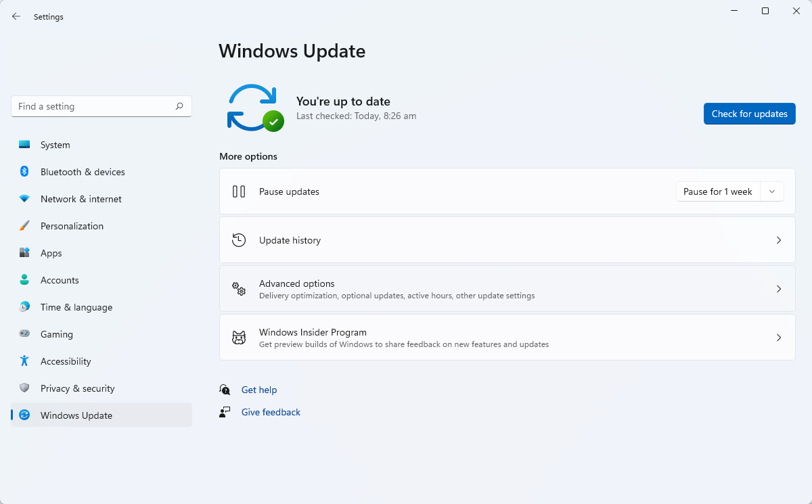Select Privacy & security

point(101,388)
